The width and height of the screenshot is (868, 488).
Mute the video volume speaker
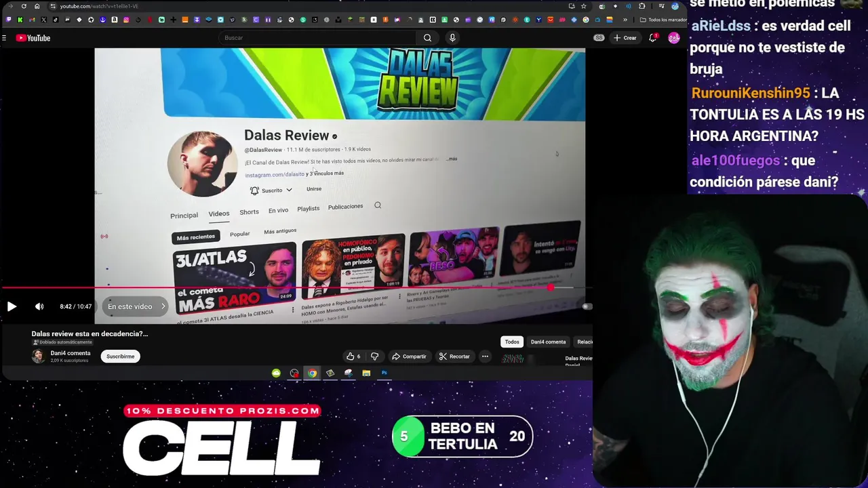click(39, 306)
